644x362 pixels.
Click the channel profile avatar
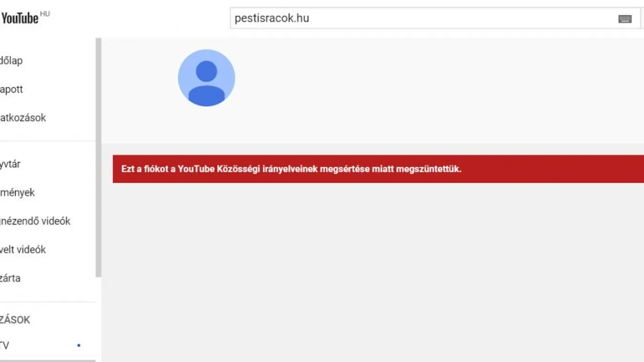click(x=207, y=77)
